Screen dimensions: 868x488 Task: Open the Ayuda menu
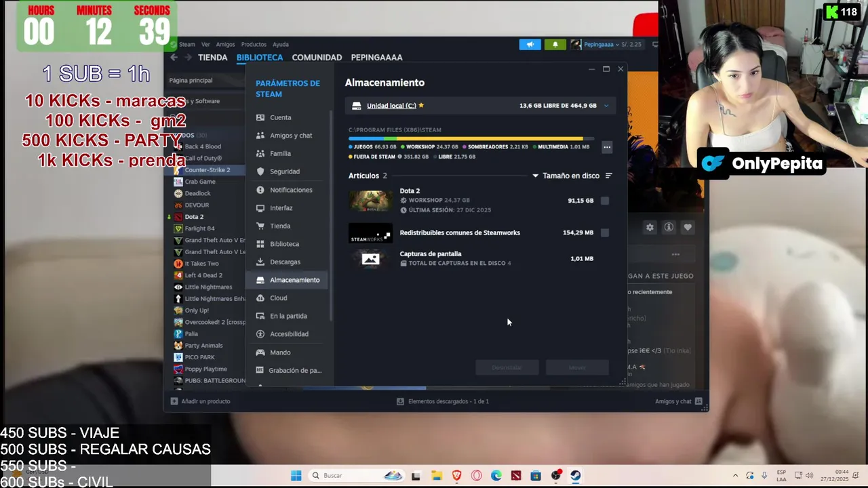coord(281,44)
